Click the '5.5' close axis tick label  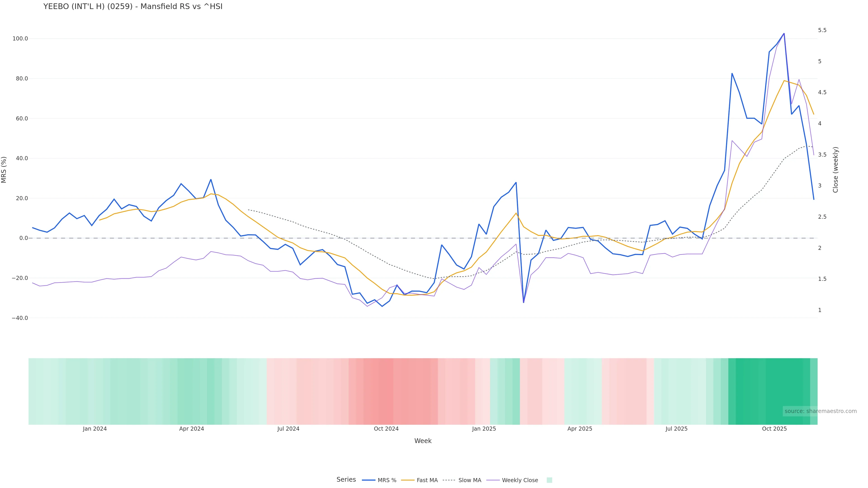(822, 30)
